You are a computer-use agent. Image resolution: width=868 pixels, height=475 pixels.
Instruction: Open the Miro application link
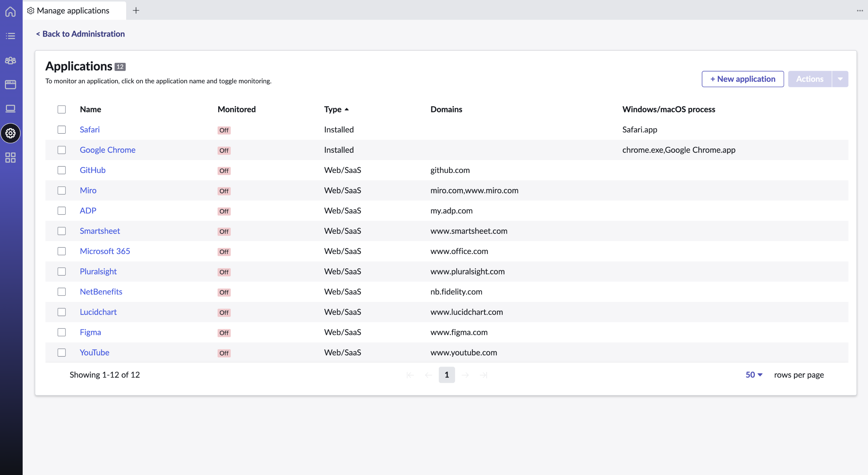pos(88,190)
